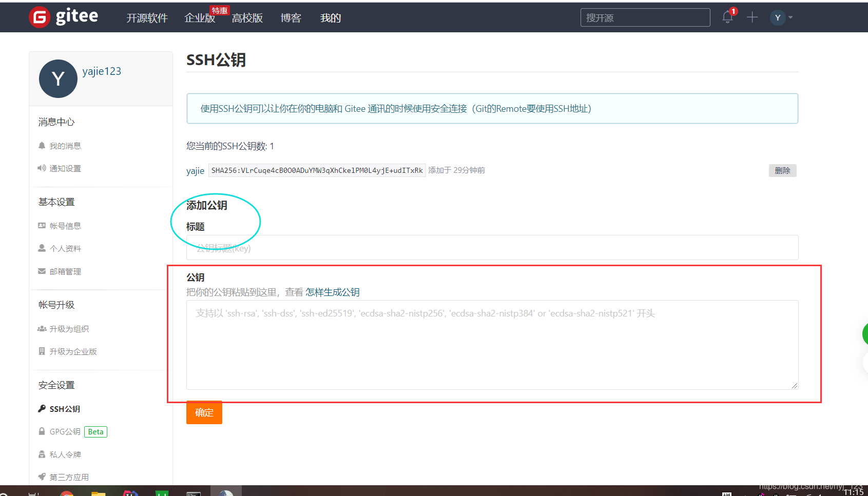Open the user avatar dropdown
The image size is (868, 496).
point(781,17)
